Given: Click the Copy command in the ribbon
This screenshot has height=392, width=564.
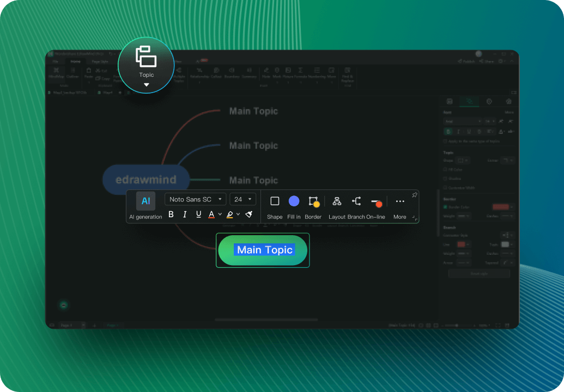Looking at the screenshot, I should pos(102,78).
